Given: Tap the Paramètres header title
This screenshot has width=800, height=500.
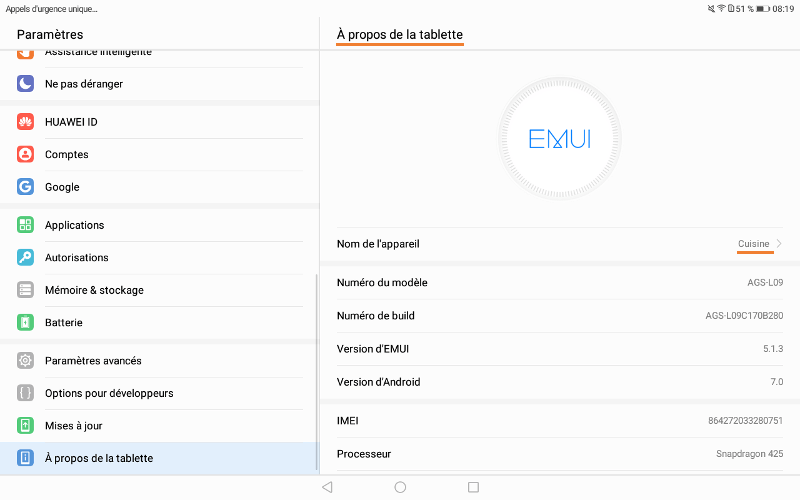Looking at the screenshot, I should click(x=50, y=35).
